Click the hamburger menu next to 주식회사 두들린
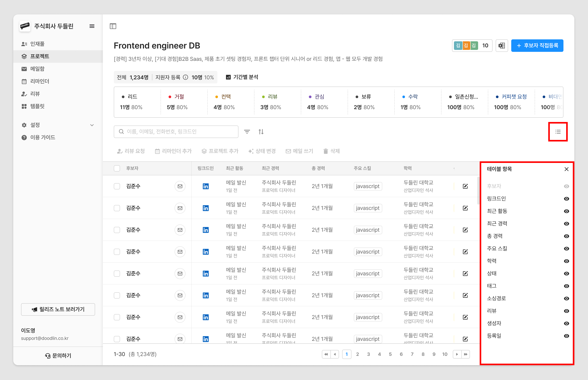The image size is (588, 380). [x=92, y=26]
